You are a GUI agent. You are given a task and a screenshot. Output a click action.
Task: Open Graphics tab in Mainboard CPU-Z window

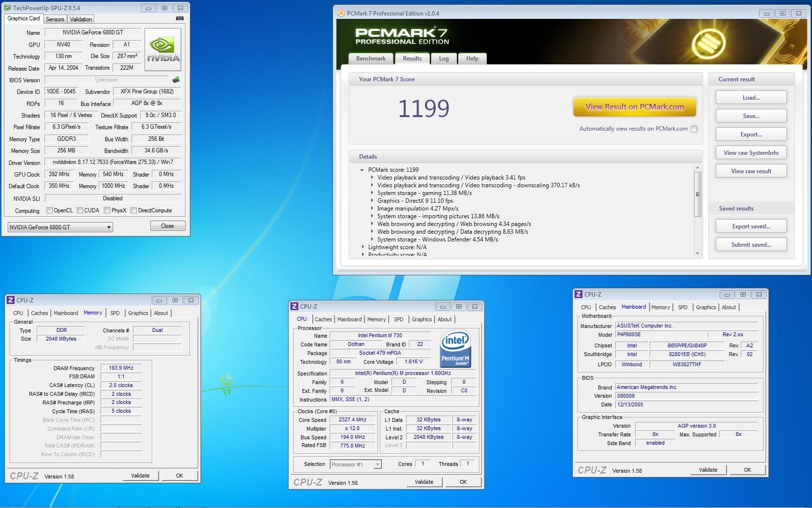706,307
